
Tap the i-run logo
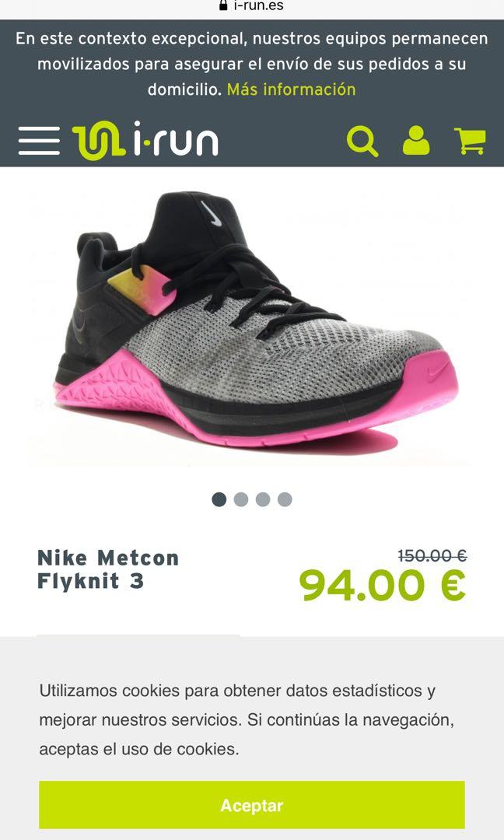pos(145,140)
